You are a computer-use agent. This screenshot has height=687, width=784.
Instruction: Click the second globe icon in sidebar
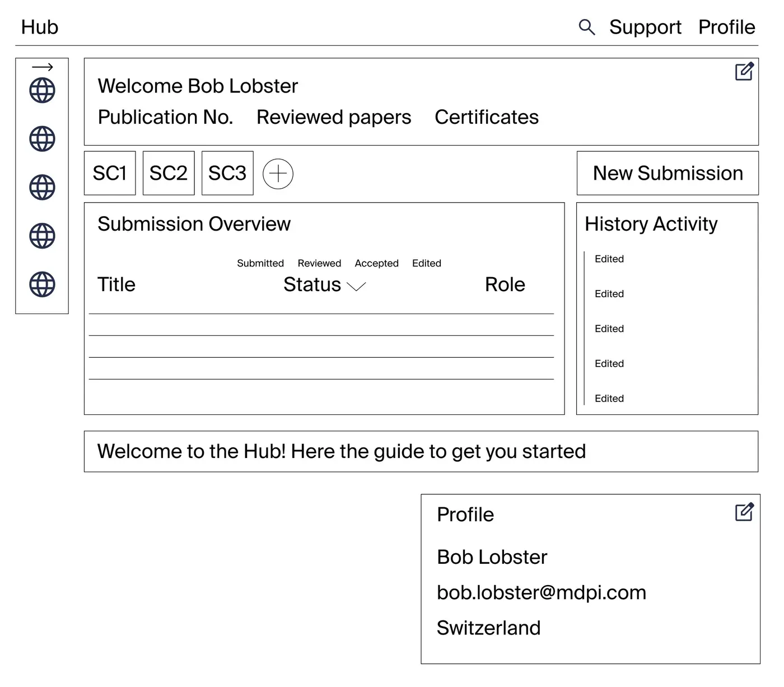click(x=42, y=139)
